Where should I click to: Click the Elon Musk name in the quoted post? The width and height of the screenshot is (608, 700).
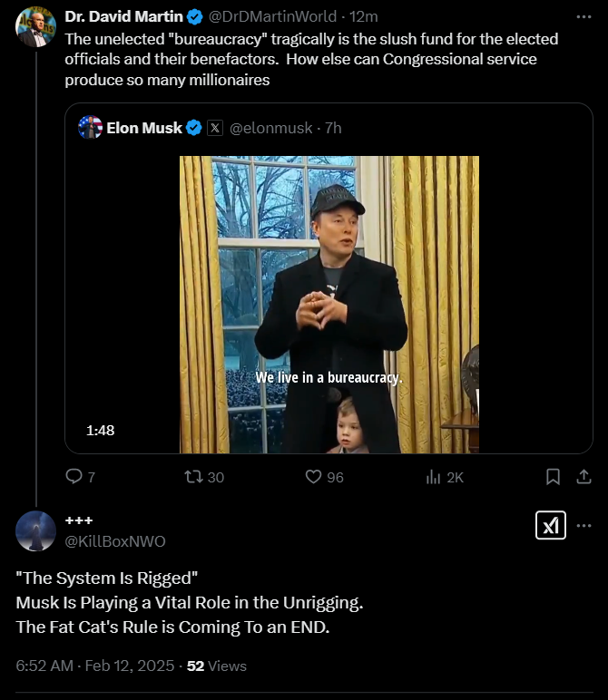144,128
